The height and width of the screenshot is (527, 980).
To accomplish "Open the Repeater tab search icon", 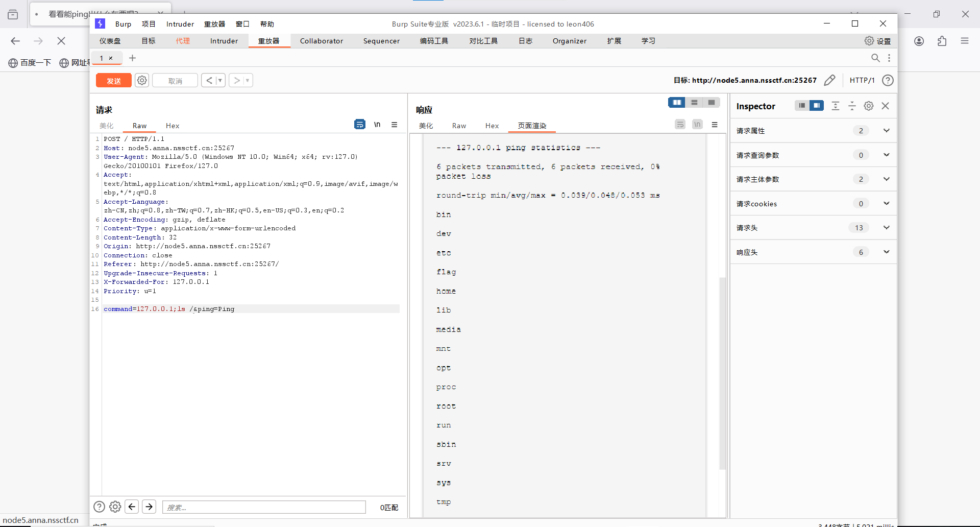I will pyautogui.click(x=875, y=58).
